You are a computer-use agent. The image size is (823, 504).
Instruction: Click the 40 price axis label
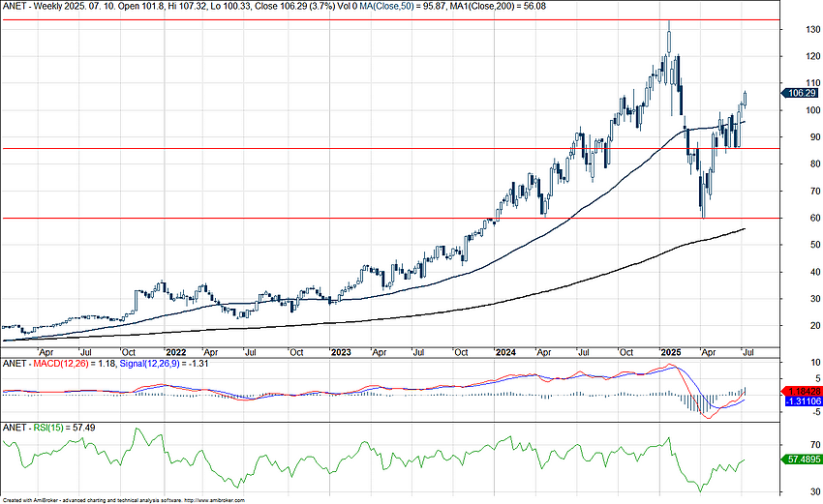click(x=814, y=272)
